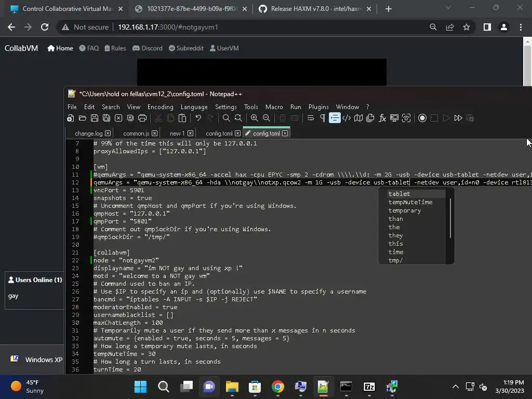The width and height of the screenshot is (532, 399).
Task: Open the File menu in Notepad++
Action: click(x=72, y=107)
